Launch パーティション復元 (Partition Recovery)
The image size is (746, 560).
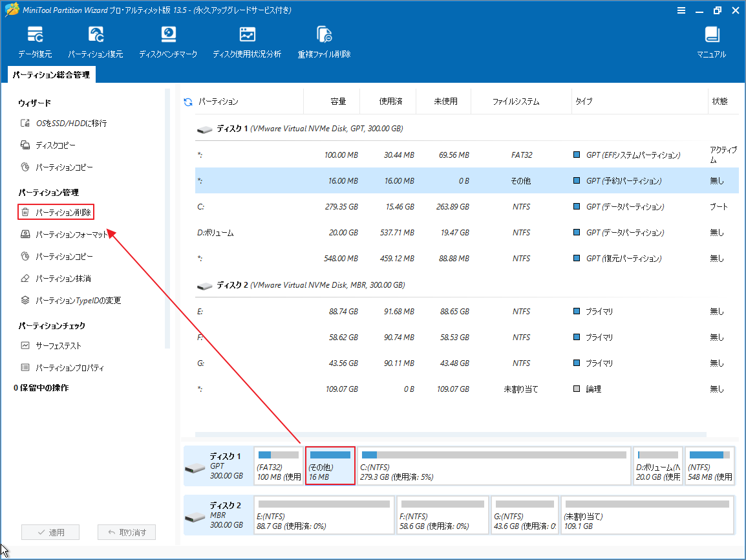pos(96,41)
